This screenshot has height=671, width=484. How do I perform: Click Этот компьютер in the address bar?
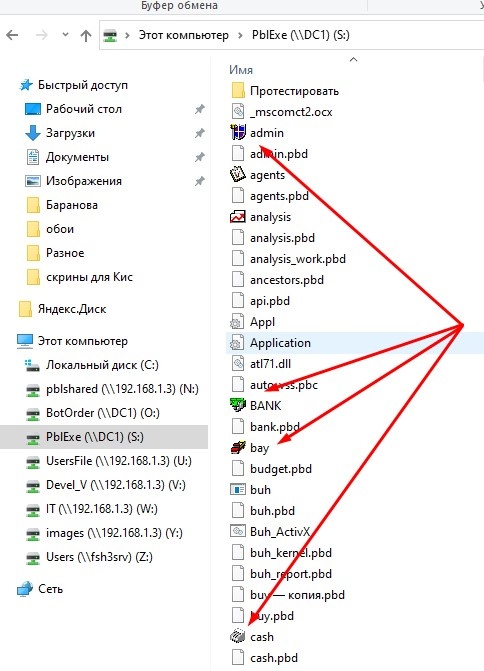tap(184, 35)
